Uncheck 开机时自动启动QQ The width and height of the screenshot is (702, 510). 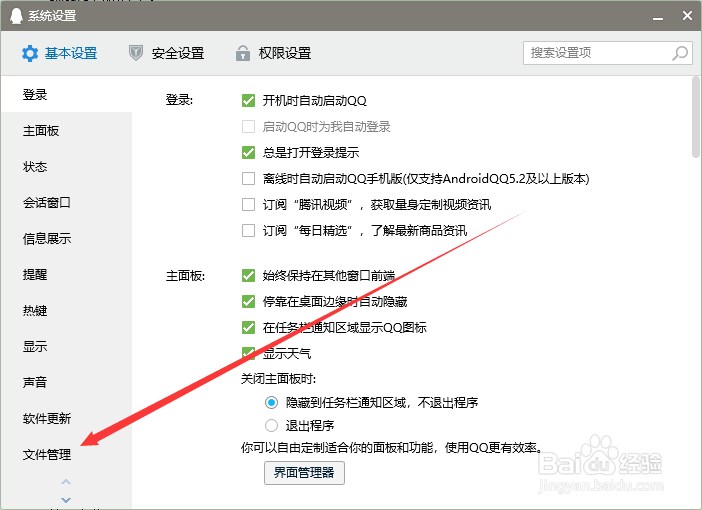point(248,100)
